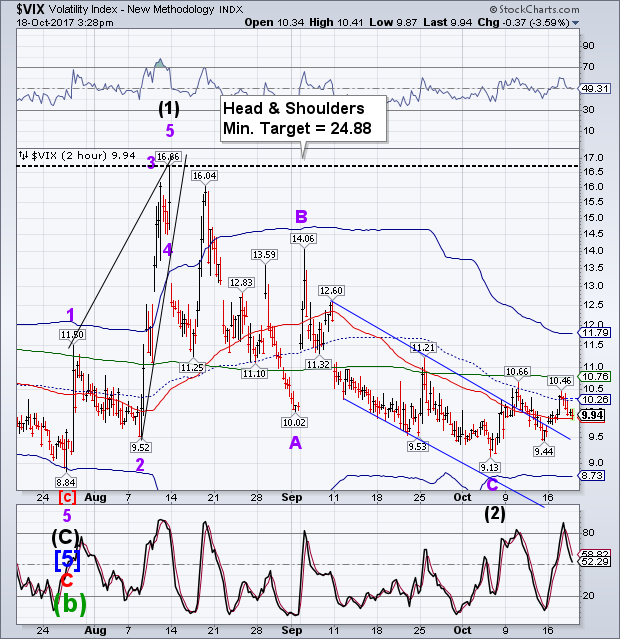Select the purple B wave label
620x639 pixels.
click(x=301, y=217)
